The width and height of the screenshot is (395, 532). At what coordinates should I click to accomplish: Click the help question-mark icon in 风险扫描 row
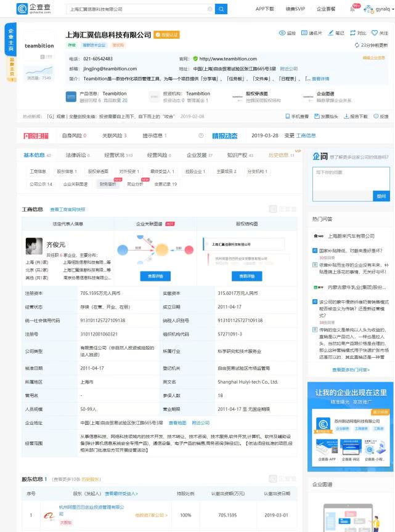(201, 135)
